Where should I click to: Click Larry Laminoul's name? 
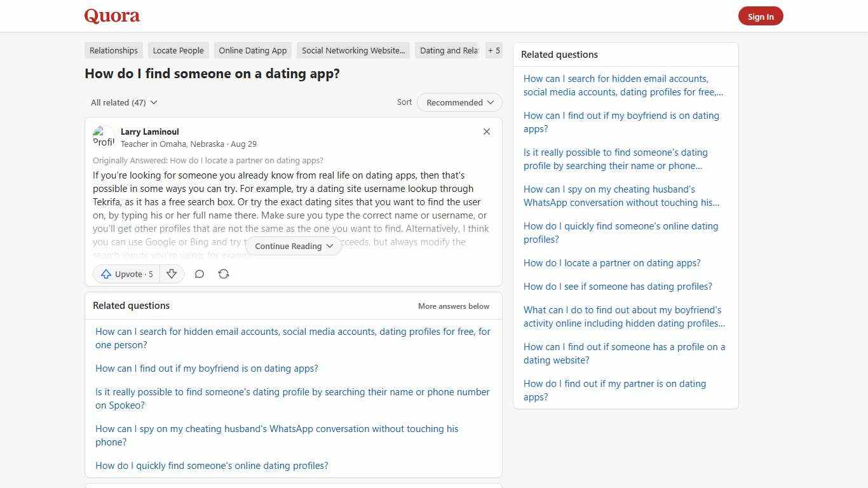(x=149, y=132)
